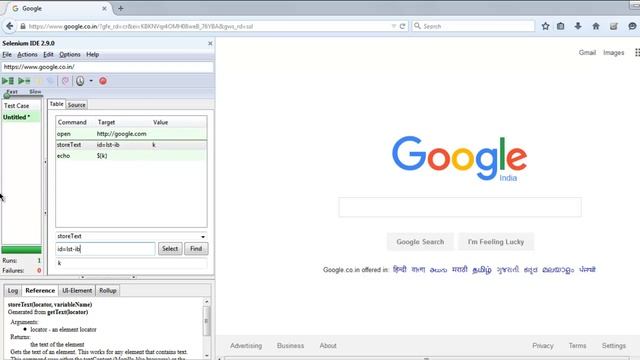Select the open command row

pos(131,134)
